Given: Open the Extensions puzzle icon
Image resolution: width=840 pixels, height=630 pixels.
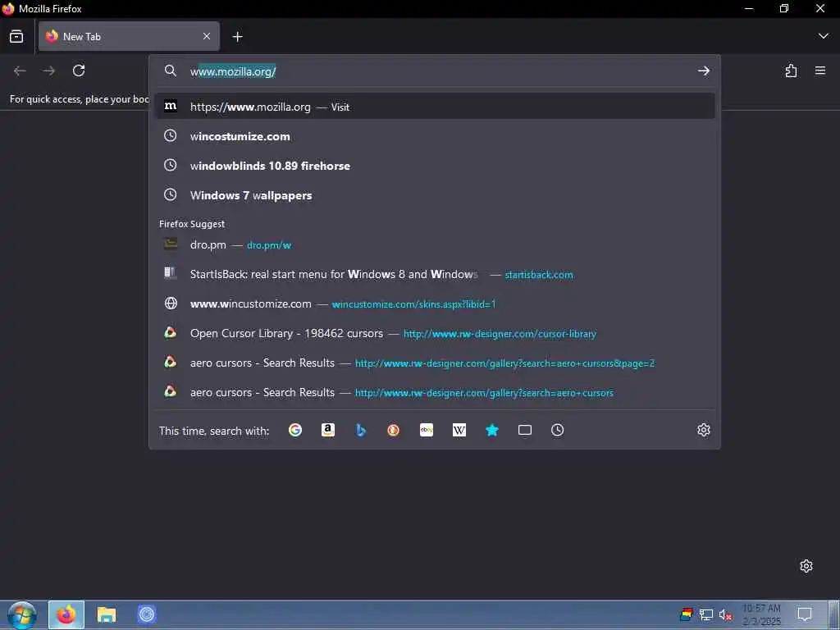Looking at the screenshot, I should pyautogui.click(x=791, y=71).
